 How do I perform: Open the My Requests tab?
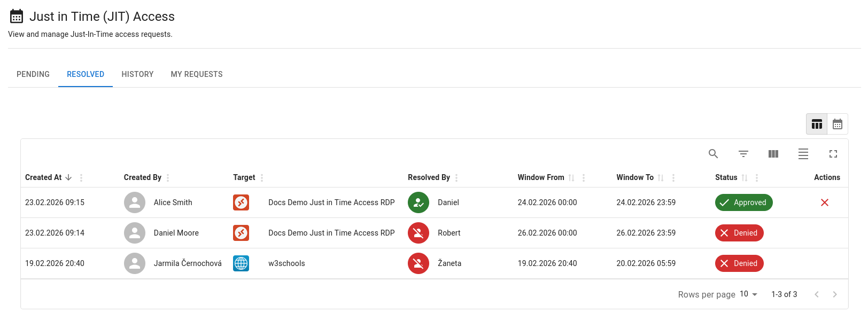[197, 74]
